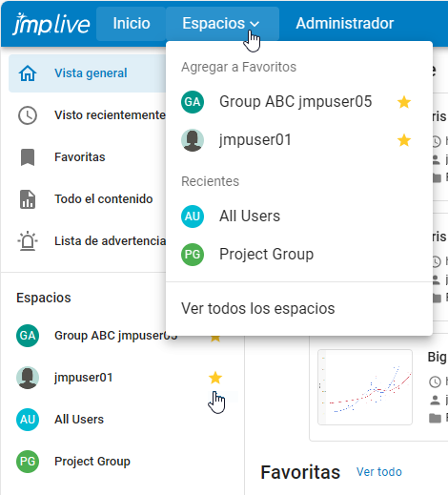Go to the Inicio tab

point(132,24)
